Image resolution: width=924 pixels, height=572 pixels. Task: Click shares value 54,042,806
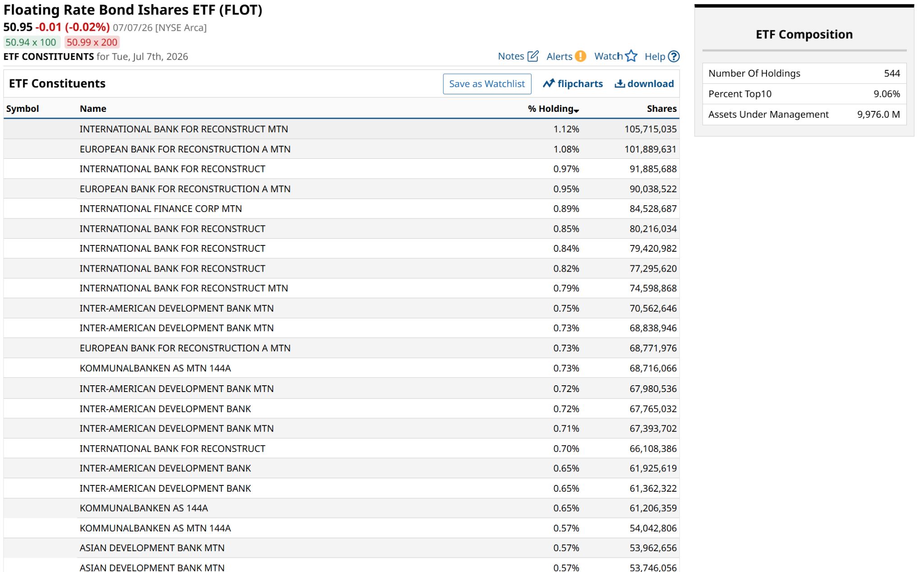point(653,528)
